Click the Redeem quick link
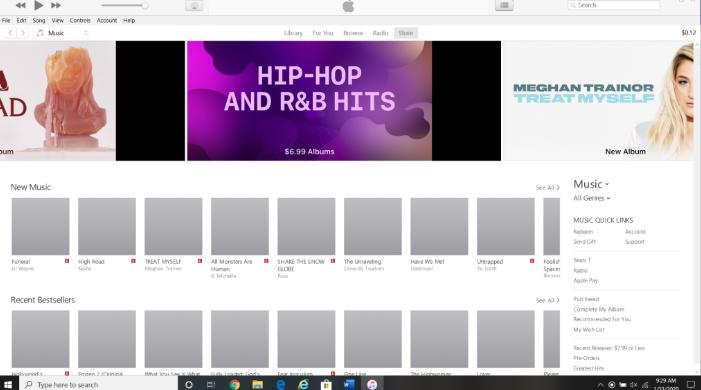 [583, 232]
